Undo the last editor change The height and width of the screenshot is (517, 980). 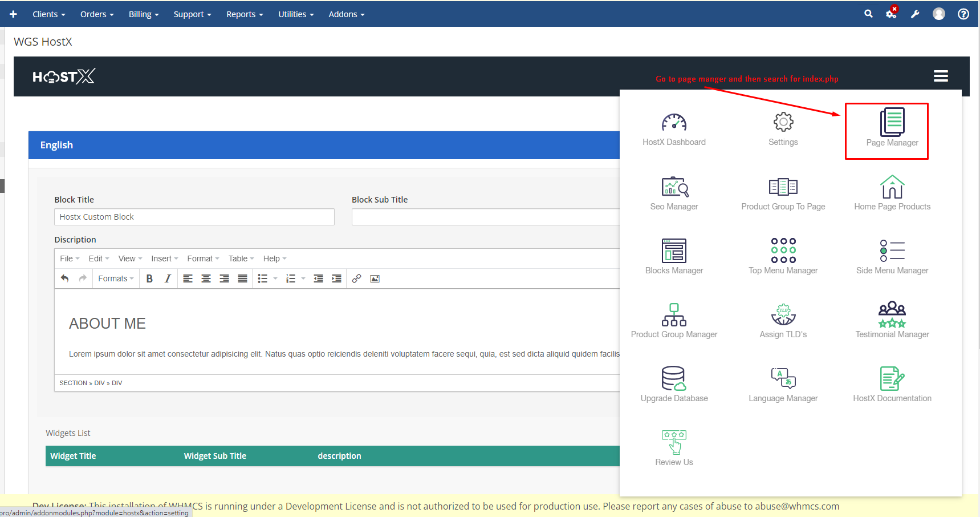pos(64,278)
